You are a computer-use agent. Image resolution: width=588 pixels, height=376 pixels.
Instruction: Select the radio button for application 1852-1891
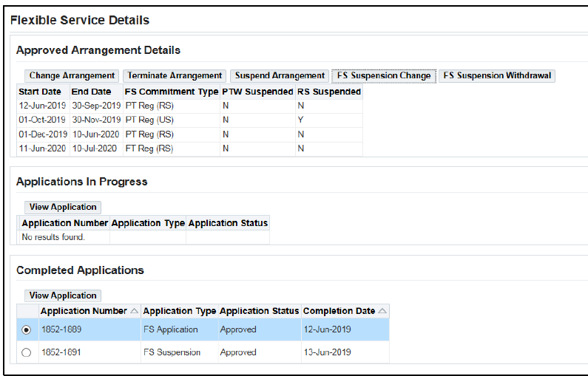tap(27, 353)
